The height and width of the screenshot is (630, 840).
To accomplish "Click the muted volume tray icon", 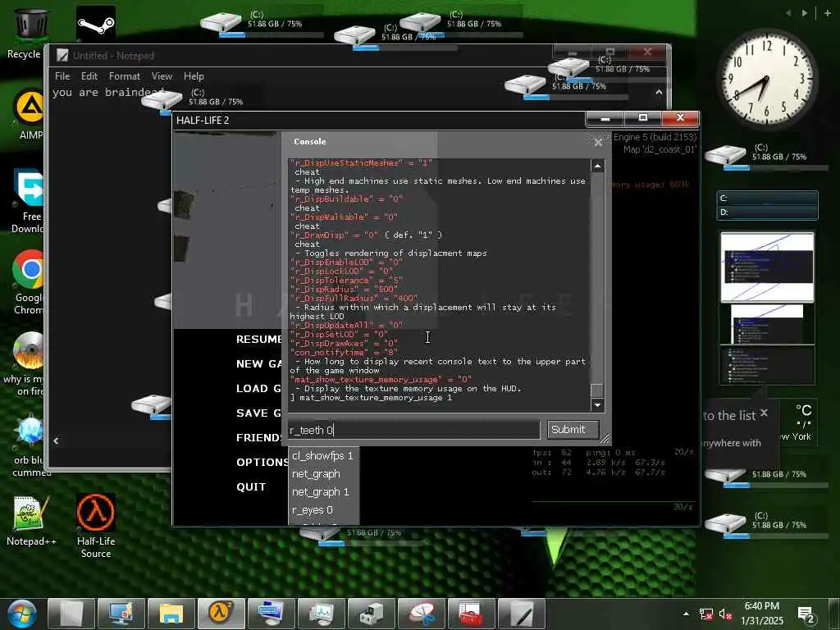I will (x=725, y=614).
